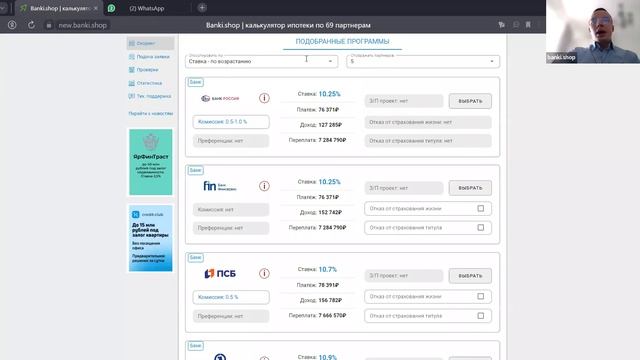640x360 pixels.
Task: Click Преференции: нет in Fin card
Action: coord(231,228)
